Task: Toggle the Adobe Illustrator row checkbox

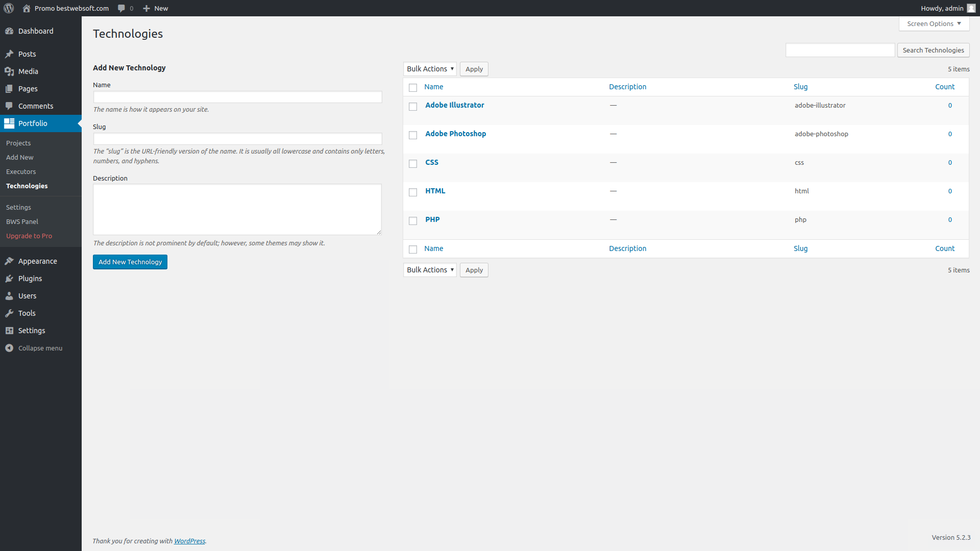Action: [x=412, y=106]
